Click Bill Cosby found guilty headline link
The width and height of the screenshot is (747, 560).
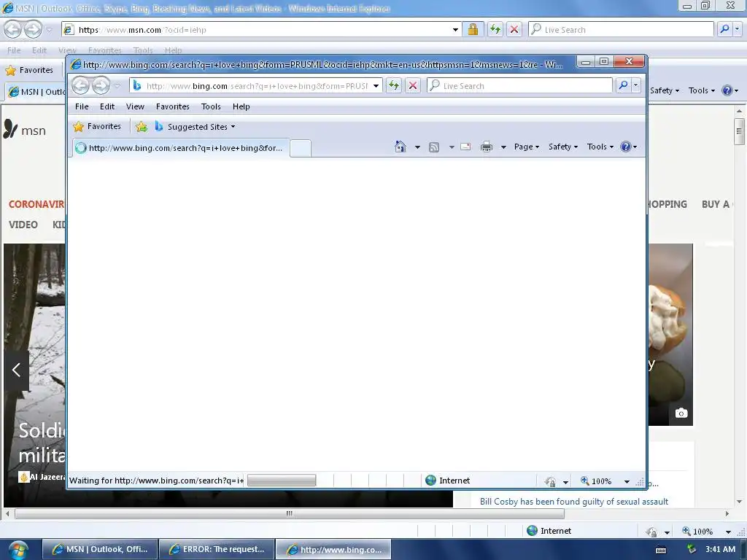tap(574, 502)
